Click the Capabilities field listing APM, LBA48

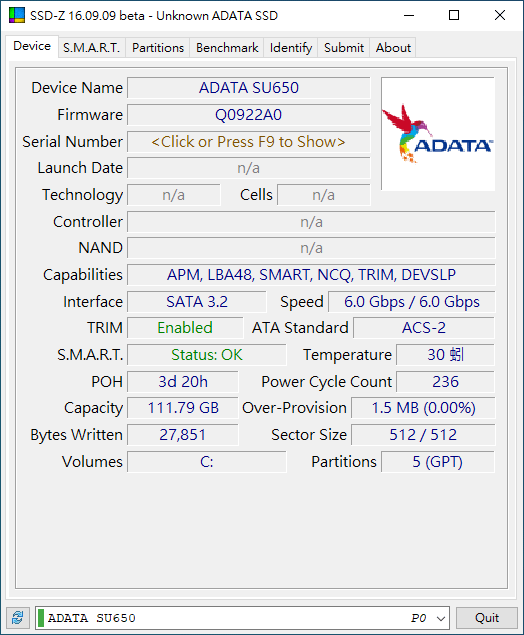tap(311, 275)
